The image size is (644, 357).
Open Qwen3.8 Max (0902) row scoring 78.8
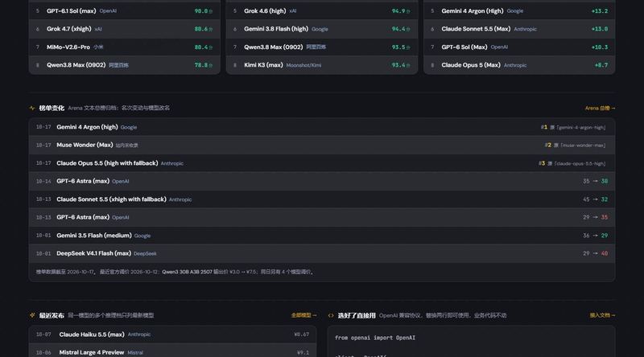pyautogui.click(x=125, y=65)
